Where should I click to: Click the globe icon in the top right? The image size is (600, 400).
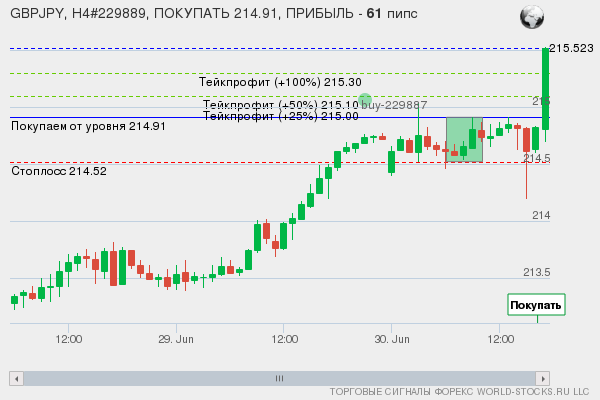[x=532, y=17]
